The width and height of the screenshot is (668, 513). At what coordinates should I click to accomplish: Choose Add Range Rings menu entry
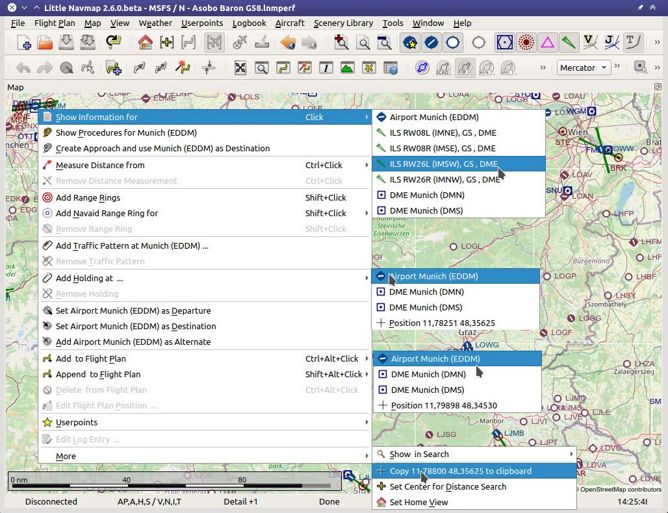click(204, 198)
